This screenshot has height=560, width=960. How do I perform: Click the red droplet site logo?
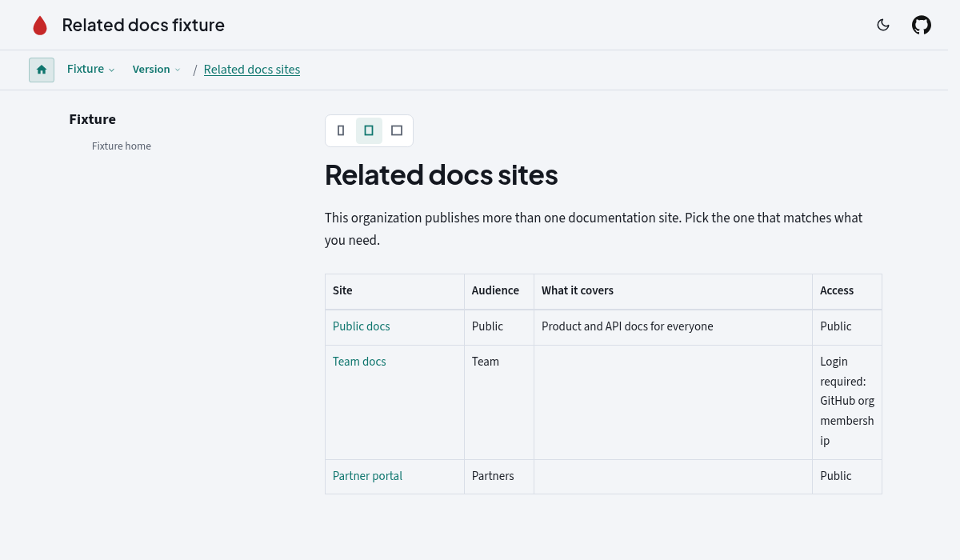(40, 26)
